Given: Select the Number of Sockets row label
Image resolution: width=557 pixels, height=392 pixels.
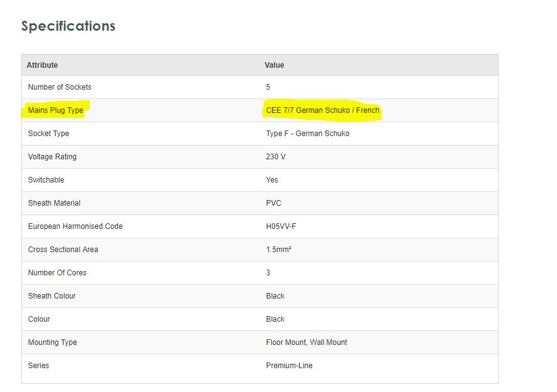Looking at the screenshot, I should tap(60, 87).
